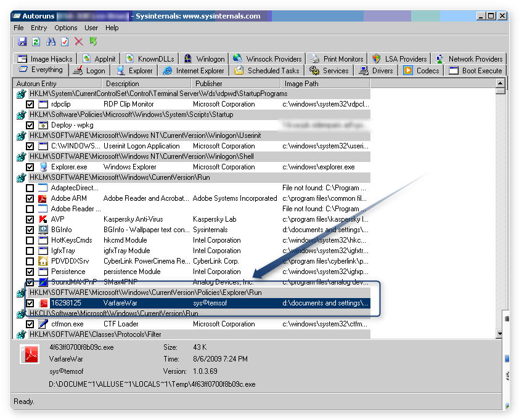Click the Find binoculars icon
Image resolution: width=519 pixels, height=420 pixels.
(x=51, y=42)
